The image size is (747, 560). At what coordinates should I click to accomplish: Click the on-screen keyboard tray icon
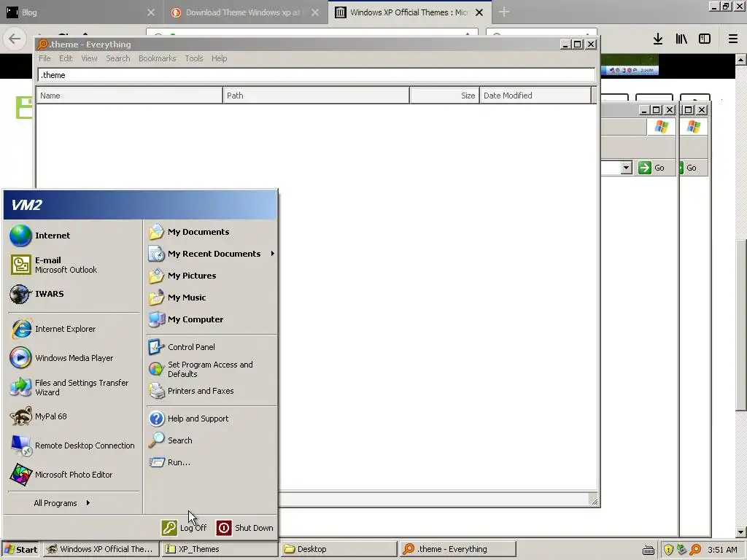click(x=649, y=550)
